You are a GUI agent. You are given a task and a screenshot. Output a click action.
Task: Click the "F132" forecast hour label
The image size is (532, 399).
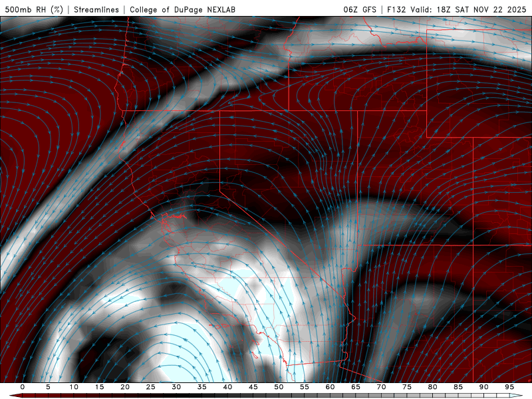(396, 9)
